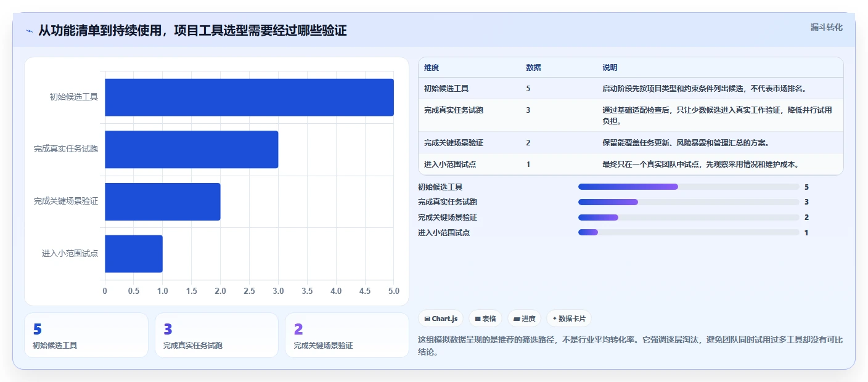The image size is (868, 382).
Task: Click 进入小范围试点 in the table's 维度 column
Action: coord(450,165)
